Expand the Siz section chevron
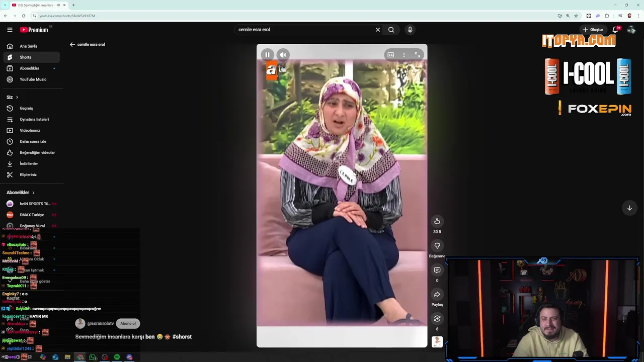This screenshot has height=362, width=644. [x=17, y=97]
